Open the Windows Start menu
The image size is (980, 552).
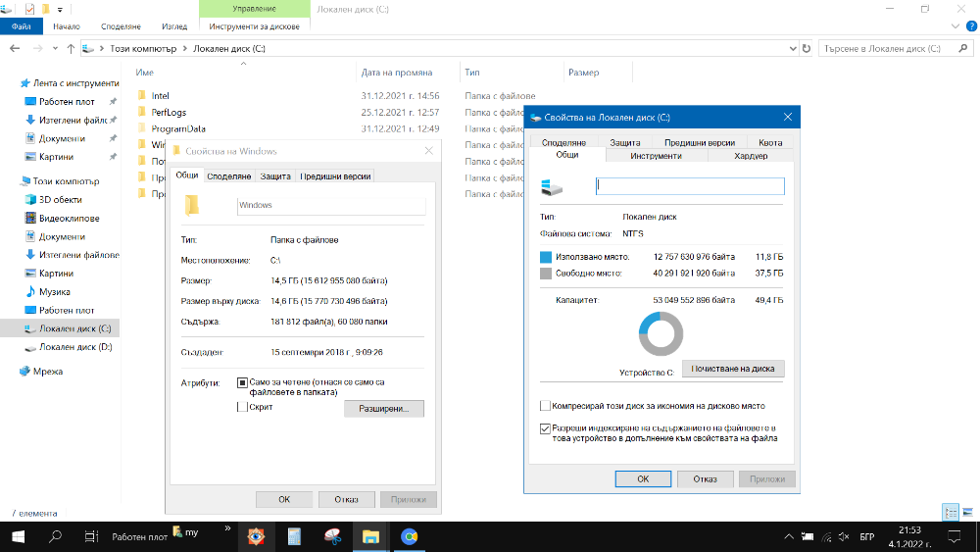click(x=18, y=536)
